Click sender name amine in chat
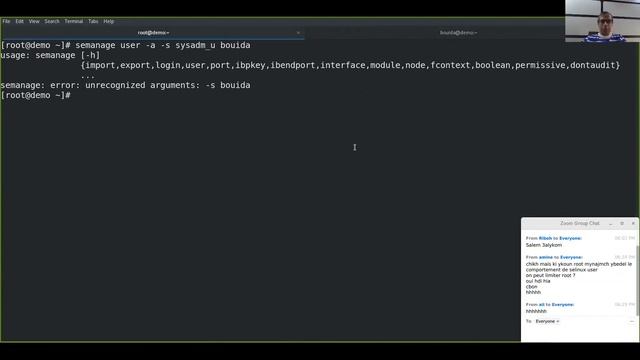The height and width of the screenshot is (360, 640). [546, 257]
